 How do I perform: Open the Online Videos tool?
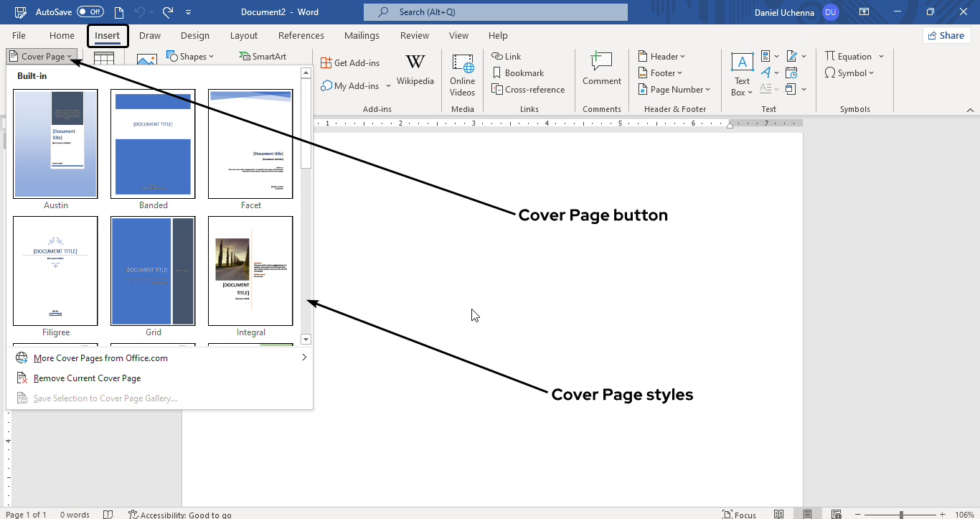click(x=462, y=74)
